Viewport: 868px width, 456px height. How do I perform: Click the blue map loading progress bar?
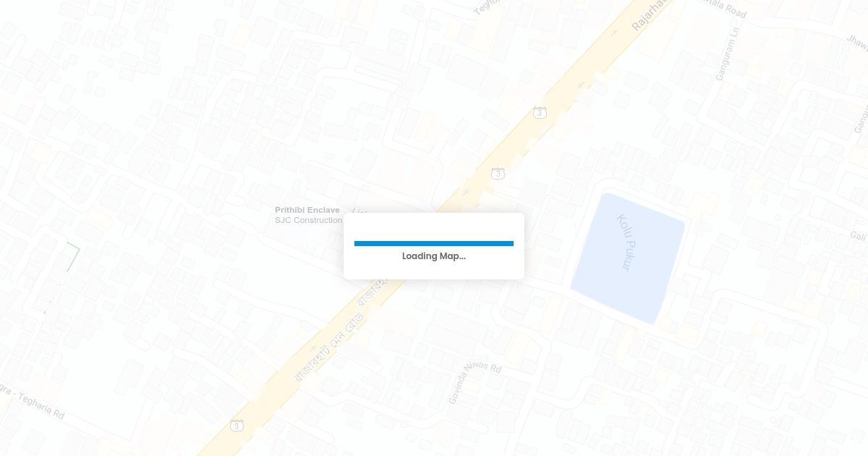[x=434, y=243]
